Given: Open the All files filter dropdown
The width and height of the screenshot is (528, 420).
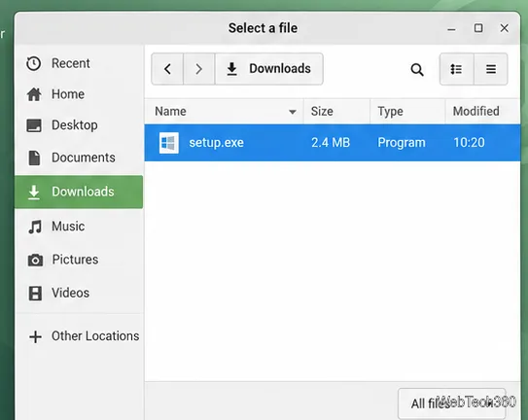Looking at the screenshot, I should click(x=451, y=402).
